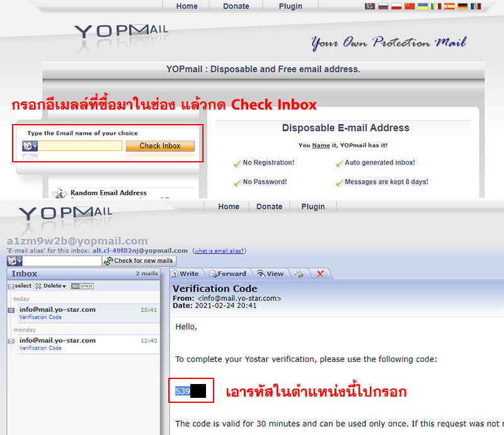
Task: Open address book dropdown beside yellow field
Action: 30,146
